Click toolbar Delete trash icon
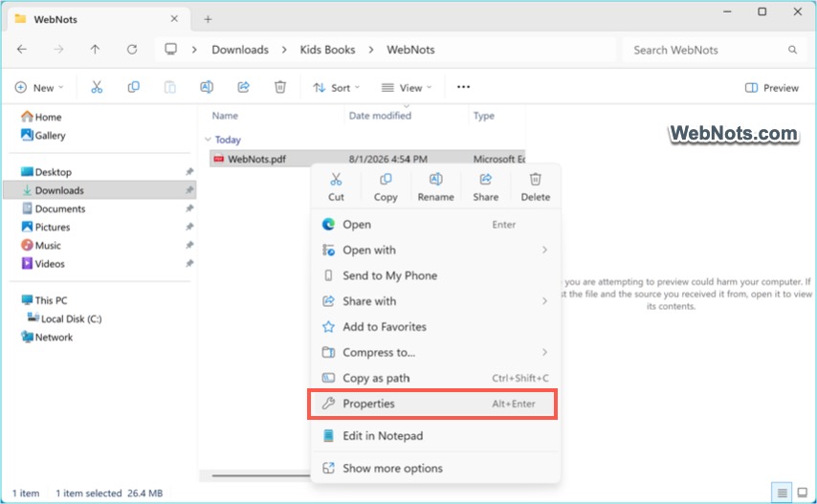 point(280,87)
